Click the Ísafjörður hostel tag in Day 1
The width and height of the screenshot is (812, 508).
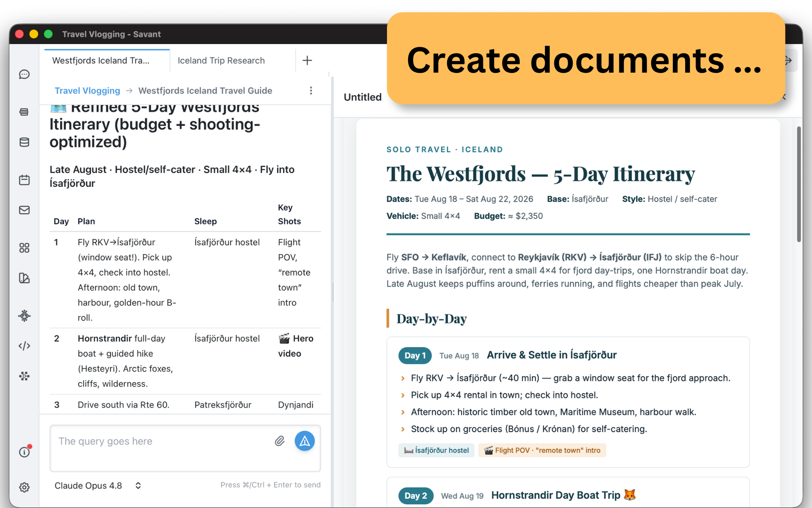point(436,450)
